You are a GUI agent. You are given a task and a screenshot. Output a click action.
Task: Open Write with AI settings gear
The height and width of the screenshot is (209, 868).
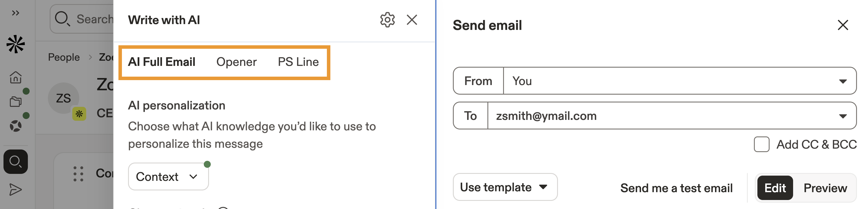387,20
